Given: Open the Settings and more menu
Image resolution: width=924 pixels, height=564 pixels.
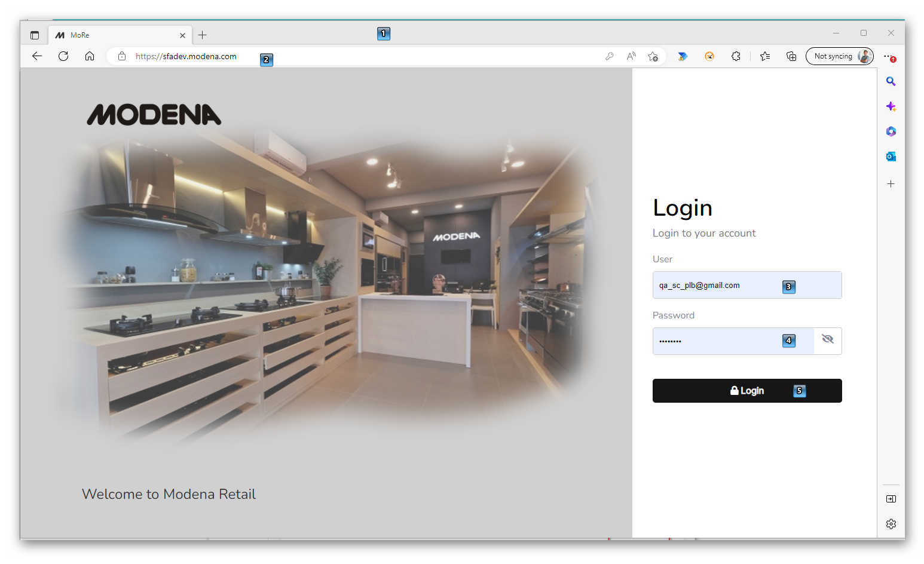Looking at the screenshot, I should click(x=889, y=56).
